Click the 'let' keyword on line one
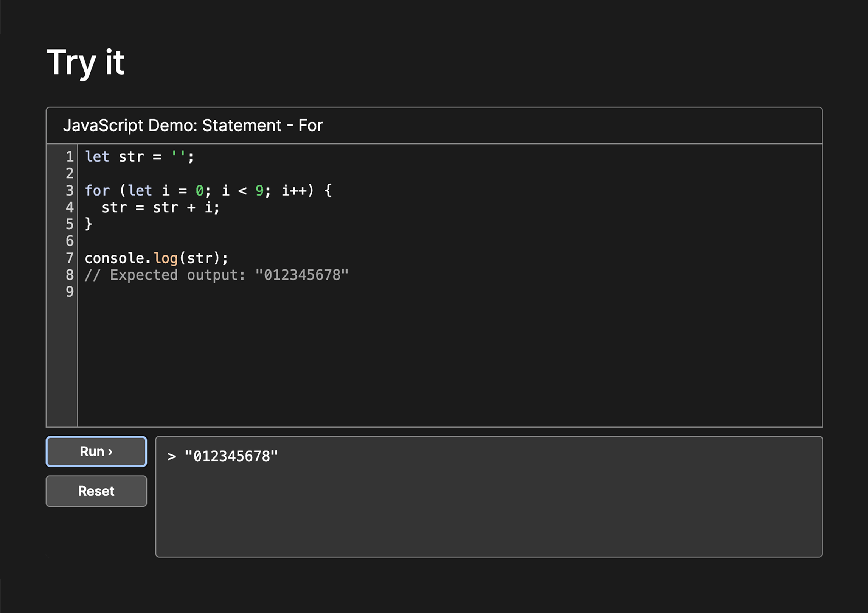This screenshot has height=613, width=868. (97, 157)
